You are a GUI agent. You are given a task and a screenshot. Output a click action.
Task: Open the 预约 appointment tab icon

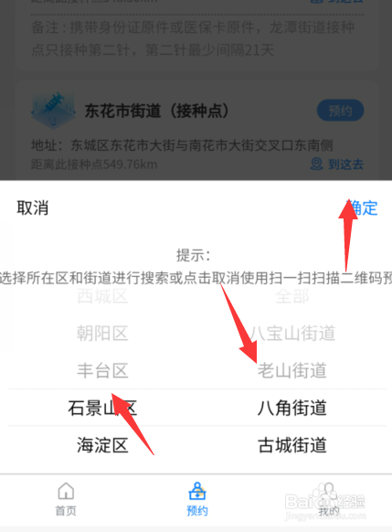pos(197,491)
